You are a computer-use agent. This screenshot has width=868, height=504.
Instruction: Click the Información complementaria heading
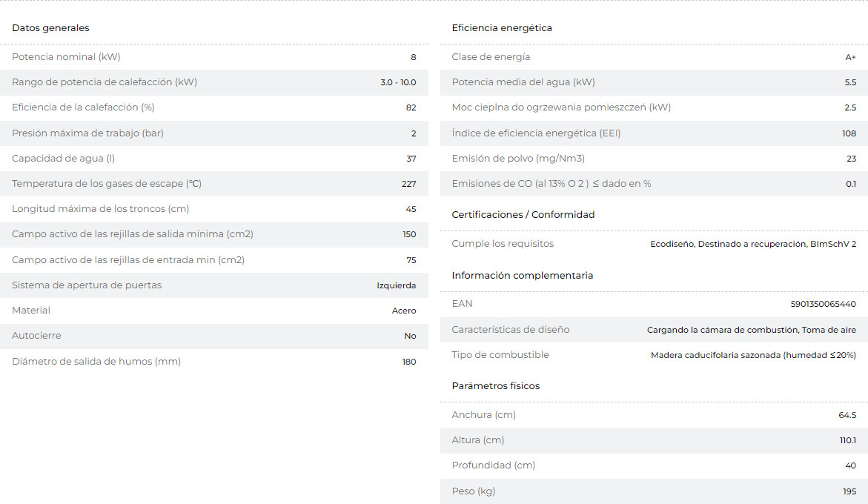click(x=523, y=276)
